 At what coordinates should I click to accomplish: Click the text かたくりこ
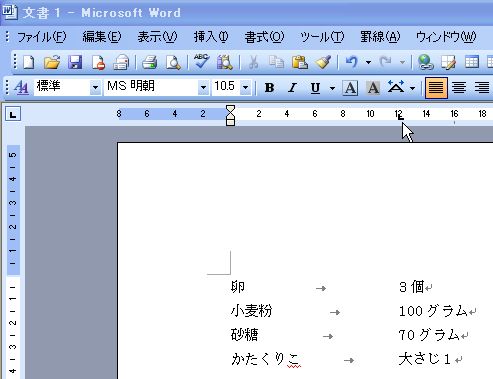pyautogui.click(x=265, y=359)
